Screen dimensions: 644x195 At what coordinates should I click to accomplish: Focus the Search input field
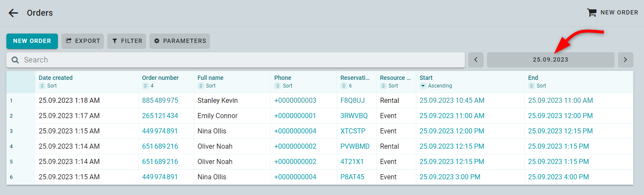click(243, 60)
